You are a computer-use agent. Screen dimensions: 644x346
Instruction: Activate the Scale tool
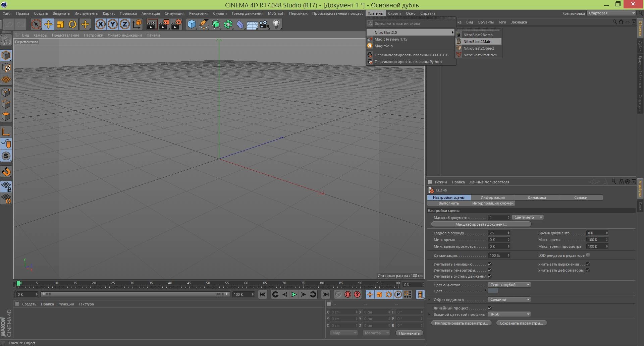60,24
